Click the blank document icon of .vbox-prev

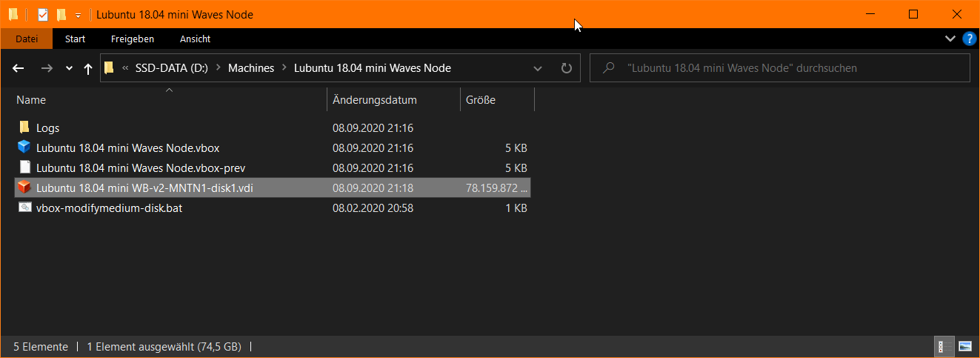point(24,168)
